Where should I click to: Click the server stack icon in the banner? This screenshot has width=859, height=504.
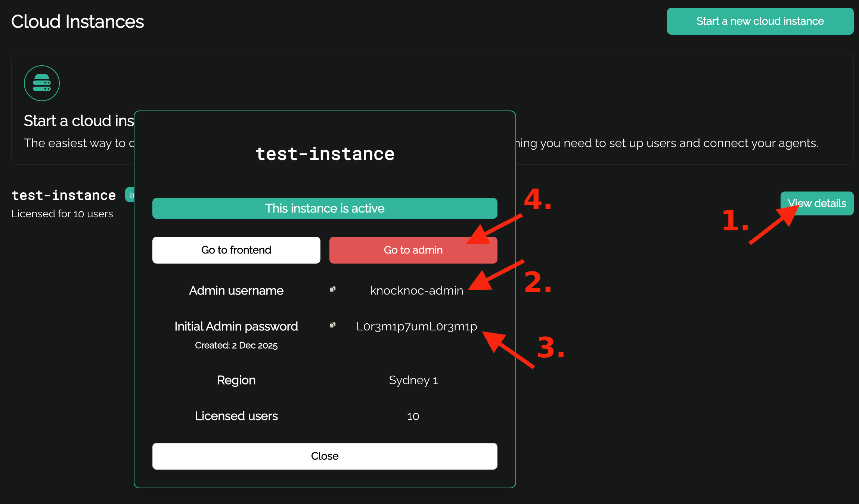click(41, 83)
